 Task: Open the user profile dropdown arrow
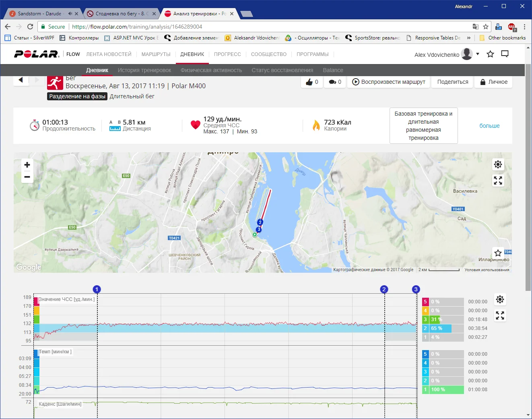pos(478,54)
